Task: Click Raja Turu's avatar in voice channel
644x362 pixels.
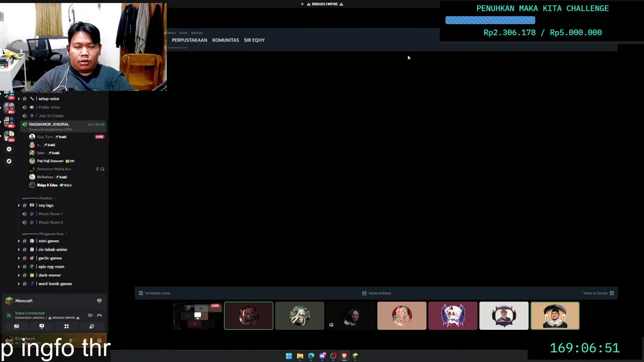Action: [32, 137]
